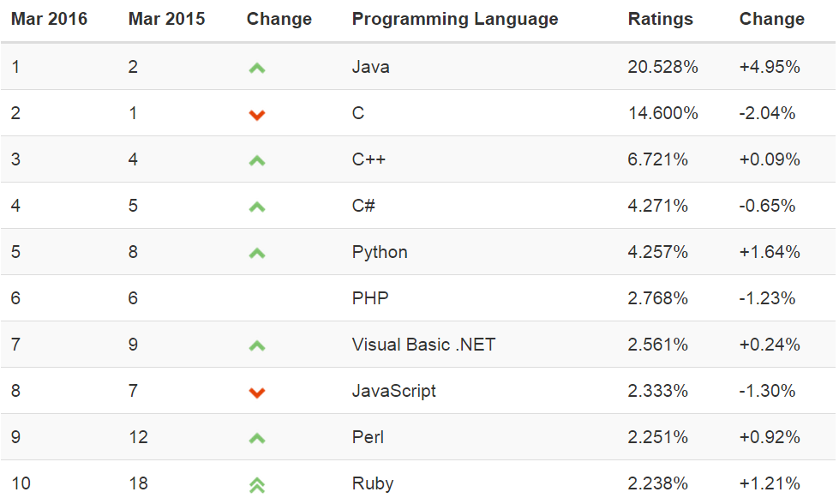Click the 2.333% rating value

click(x=657, y=391)
